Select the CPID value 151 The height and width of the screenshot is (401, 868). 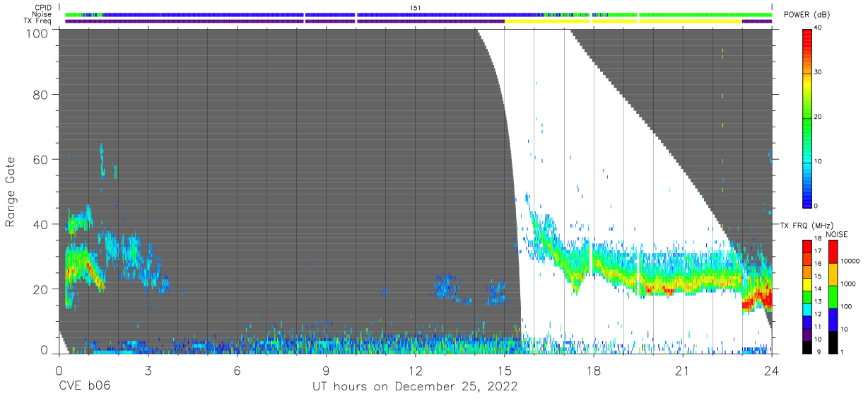415,8
